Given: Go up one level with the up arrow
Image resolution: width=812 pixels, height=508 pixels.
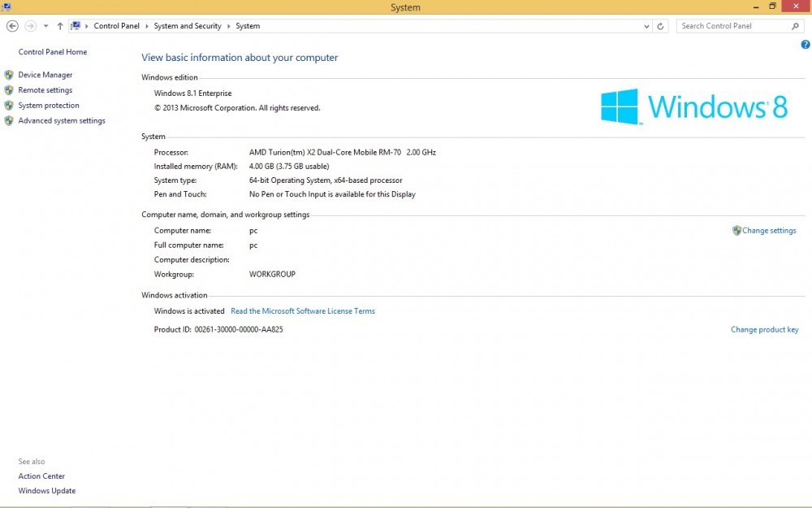Looking at the screenshot, I should [60, 26].
